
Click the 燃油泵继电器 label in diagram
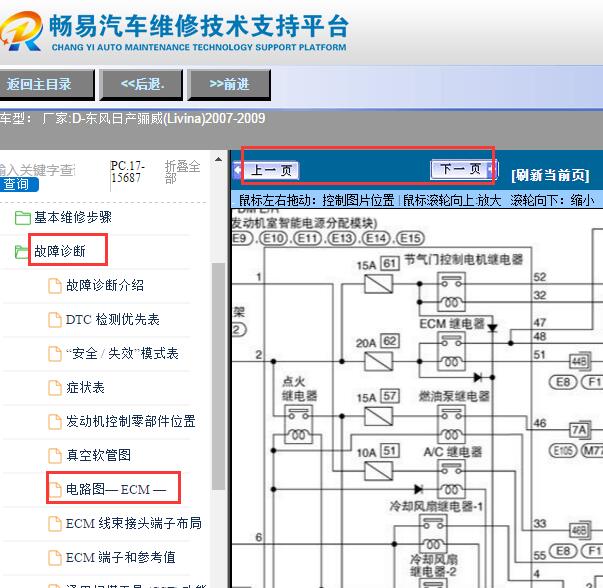[x=454, y=396]
